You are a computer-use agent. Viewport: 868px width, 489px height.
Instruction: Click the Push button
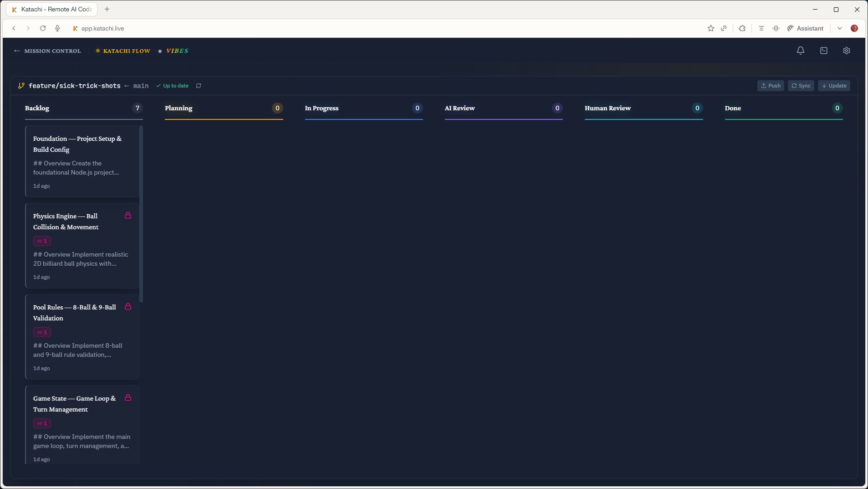[x=770, y=86]
